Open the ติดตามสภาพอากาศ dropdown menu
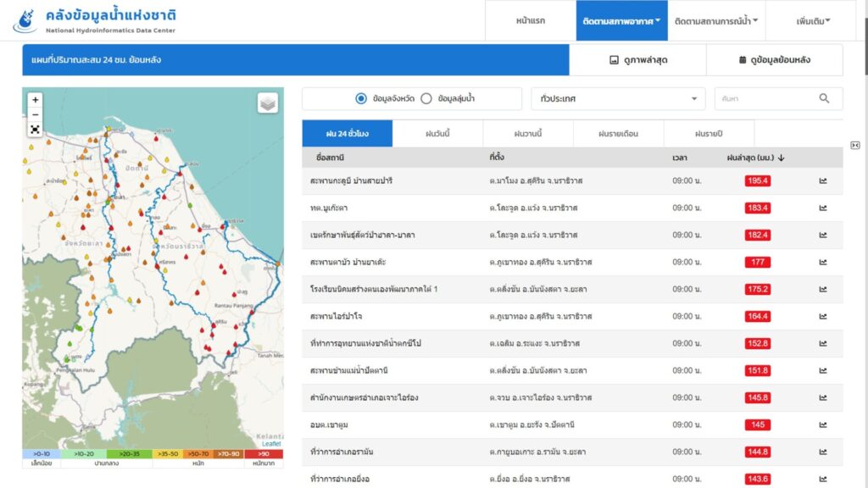Viewport: 868px width, 488px height. coord(621,20)
